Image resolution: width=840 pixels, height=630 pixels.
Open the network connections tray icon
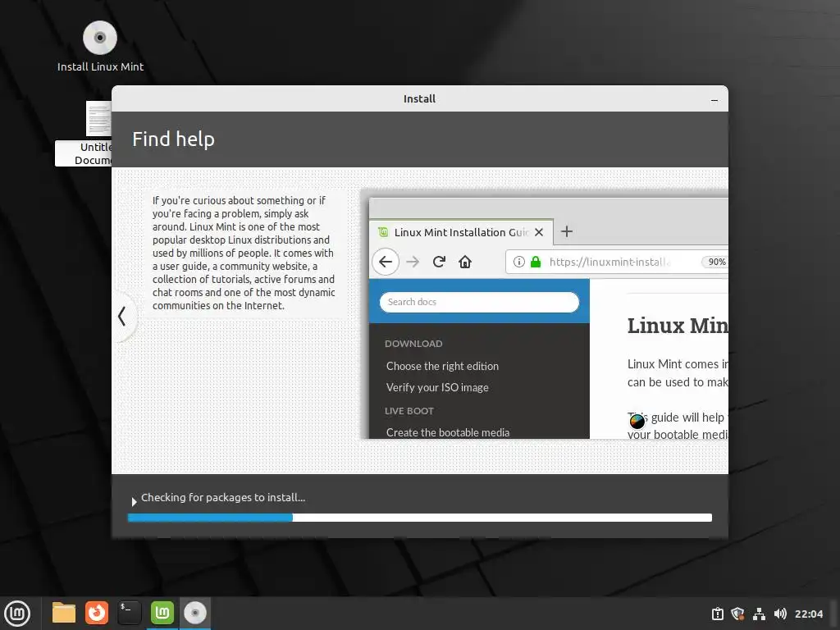point(759,614)
